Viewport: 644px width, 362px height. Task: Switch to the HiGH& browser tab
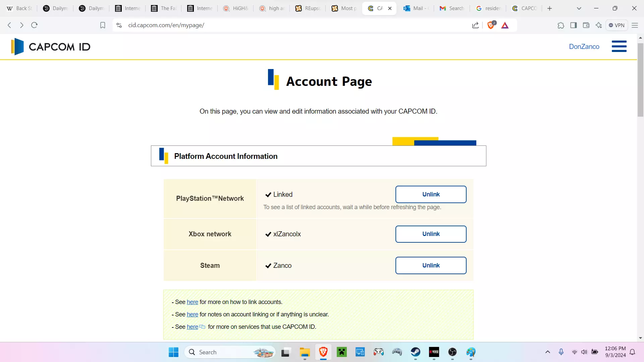pos(236,8)
